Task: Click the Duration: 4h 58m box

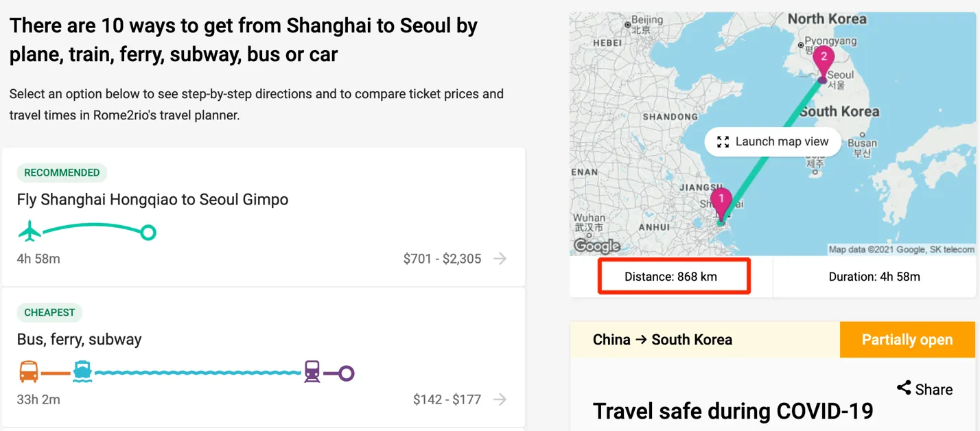Action: [x=874, y=277]
